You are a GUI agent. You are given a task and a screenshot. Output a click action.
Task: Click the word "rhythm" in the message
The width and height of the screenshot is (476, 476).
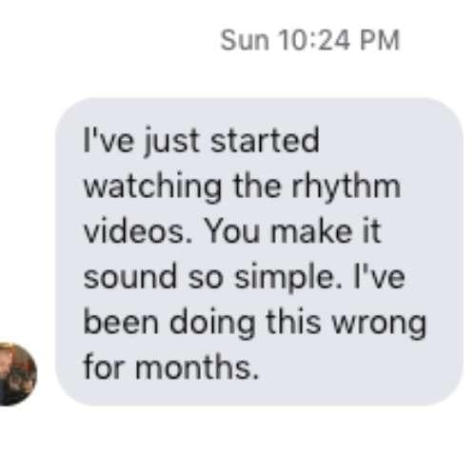347,188
